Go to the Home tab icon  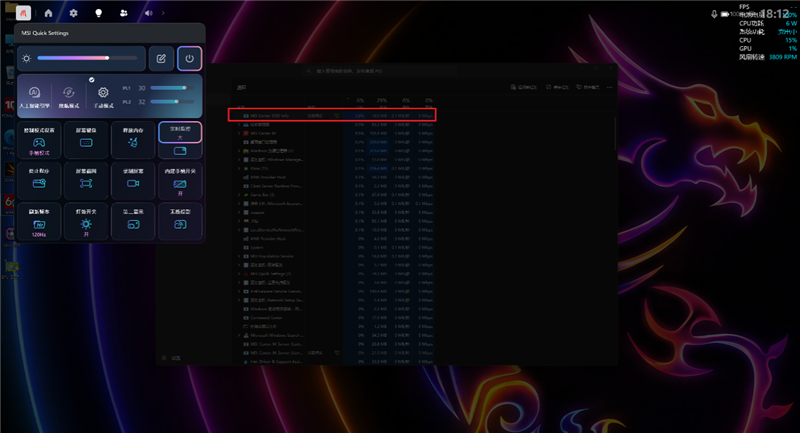click(x=48, y=13)
